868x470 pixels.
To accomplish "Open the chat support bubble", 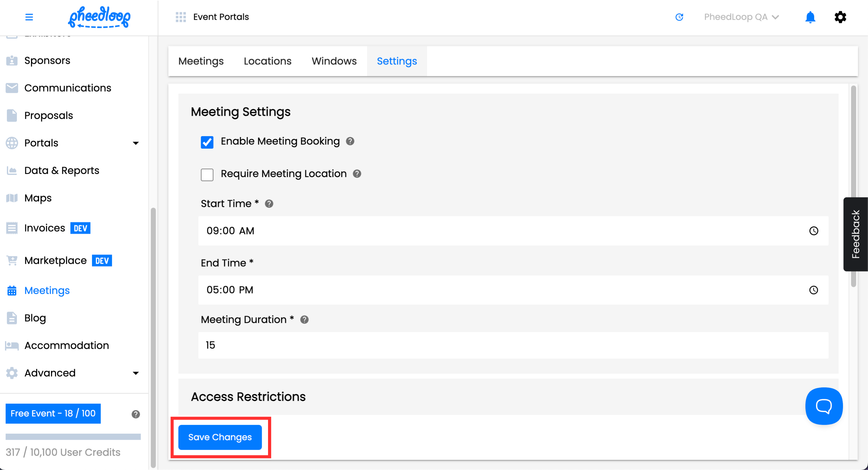I will click(824, 406).
